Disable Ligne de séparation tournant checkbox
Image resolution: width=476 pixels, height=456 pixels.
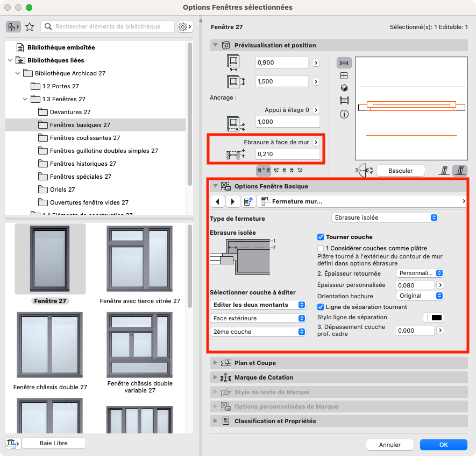coord(321,307)
